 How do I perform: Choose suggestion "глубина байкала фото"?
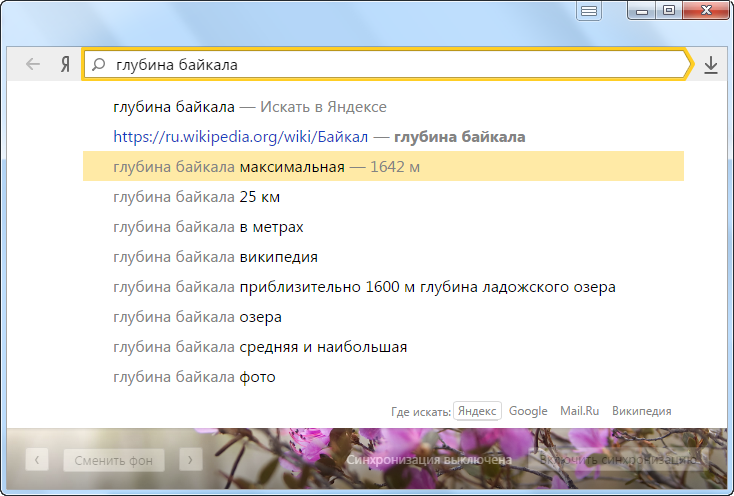[x=383, y=377]
